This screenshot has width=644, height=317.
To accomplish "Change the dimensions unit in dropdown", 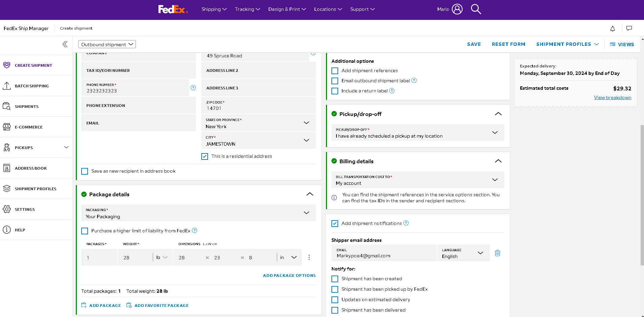I will click(x=288, y=257).
